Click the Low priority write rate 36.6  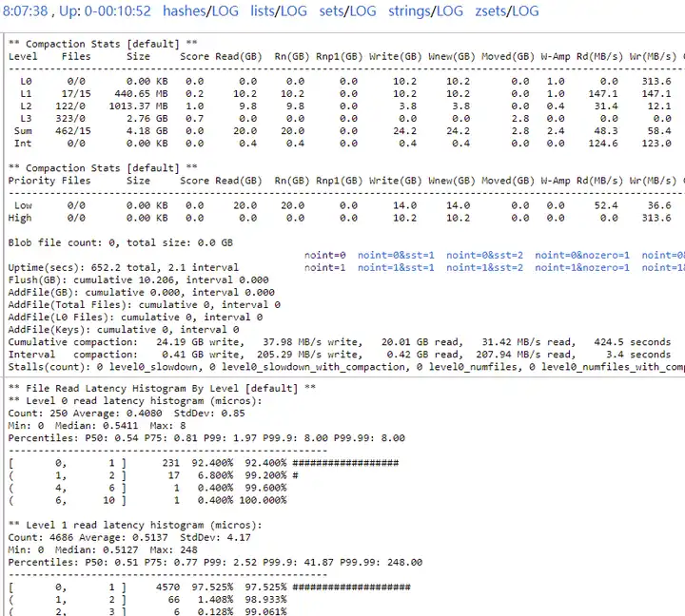[659, 205]
